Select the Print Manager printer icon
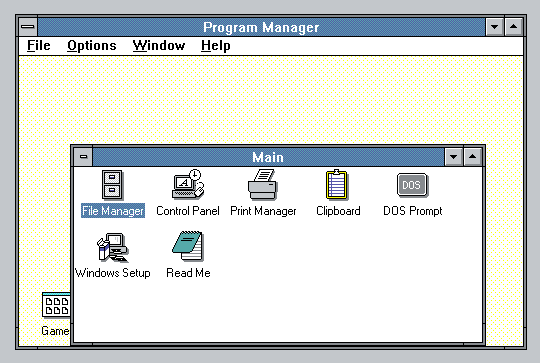 click(x=262, y=184)
